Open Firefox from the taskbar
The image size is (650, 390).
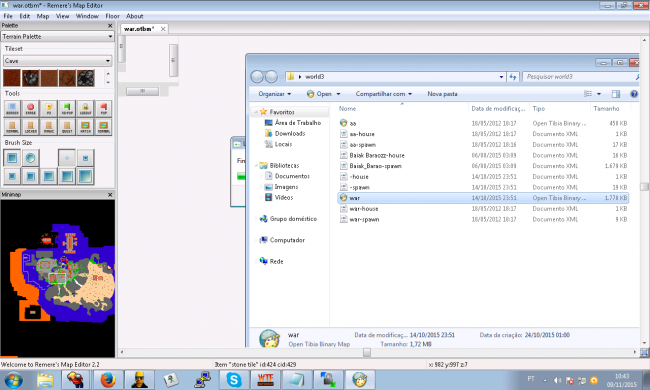(x=107, y=380)
